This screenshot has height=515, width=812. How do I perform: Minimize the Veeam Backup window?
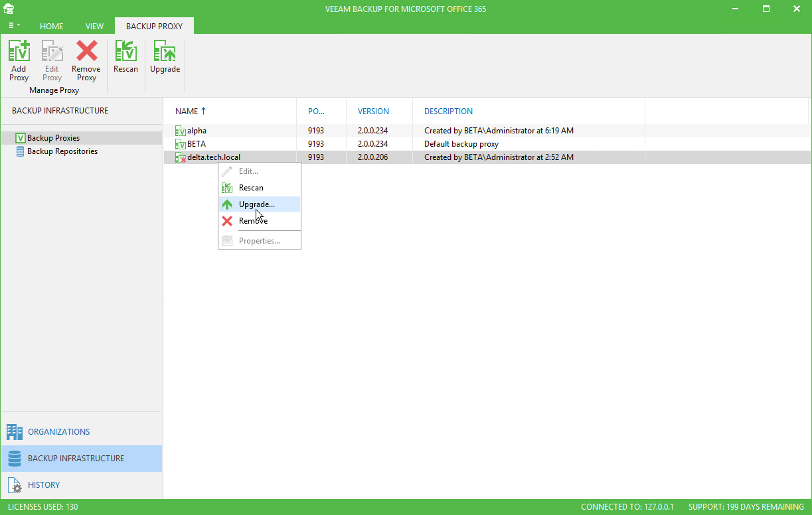click(x=736, y=9)
